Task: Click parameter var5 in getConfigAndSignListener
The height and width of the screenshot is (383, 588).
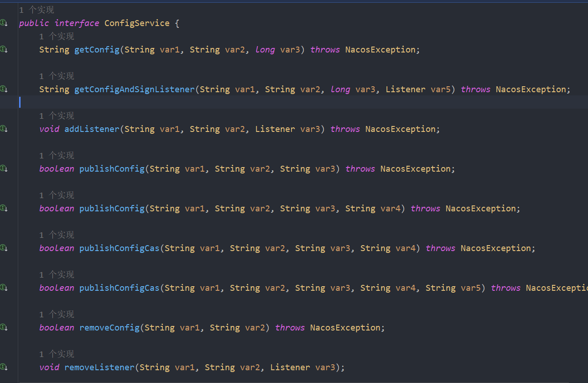Action: point(441,89)
